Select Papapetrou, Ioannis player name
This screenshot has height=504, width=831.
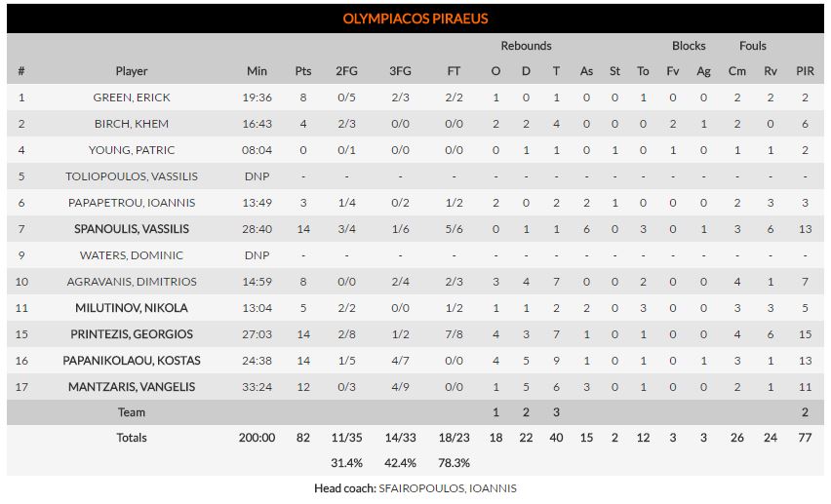click(x=132, y=203)
